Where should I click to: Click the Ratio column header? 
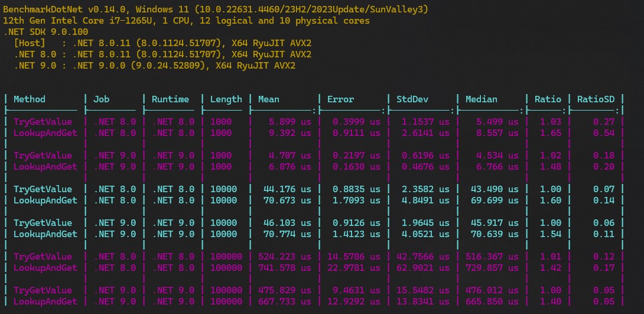click(x=548, y=99)
